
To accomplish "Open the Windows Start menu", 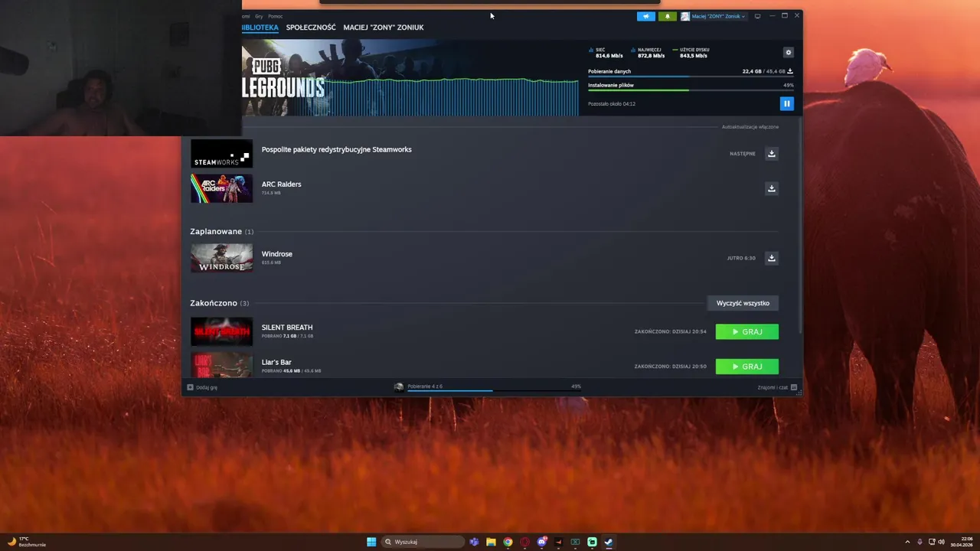I will tap(371, 542).
